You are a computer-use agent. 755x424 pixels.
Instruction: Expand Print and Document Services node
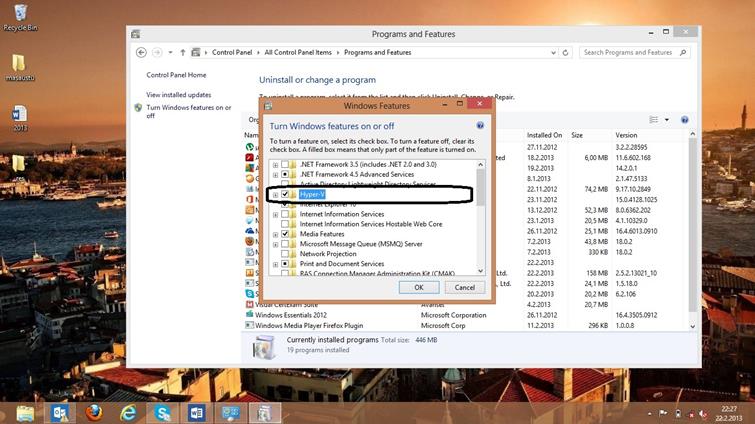275,264
